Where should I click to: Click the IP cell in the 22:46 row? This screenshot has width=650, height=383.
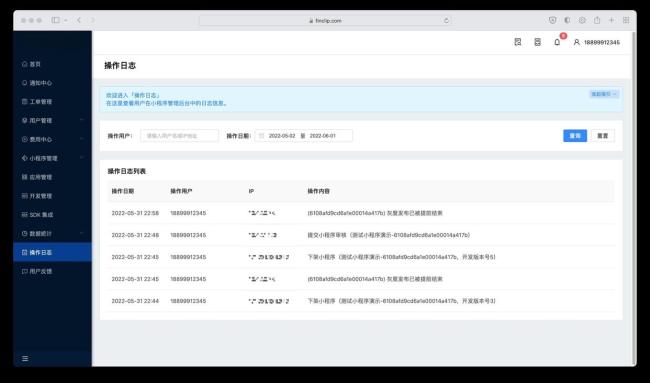(x=262, y=235)
